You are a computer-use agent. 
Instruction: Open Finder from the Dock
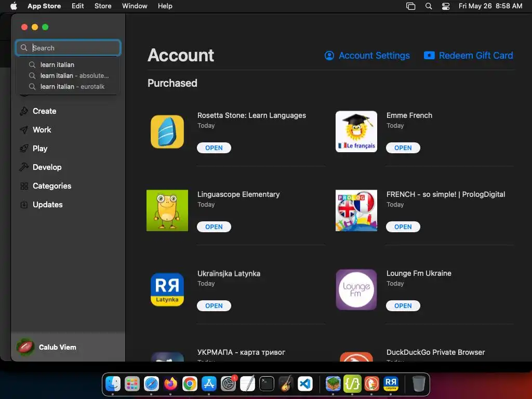113,384
